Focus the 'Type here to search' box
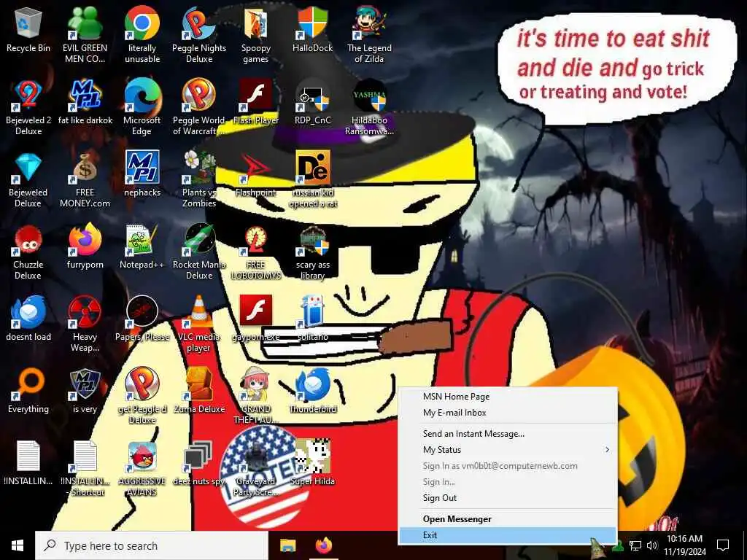This screenshot has width=747, height=560. click(x=152, y=545)
